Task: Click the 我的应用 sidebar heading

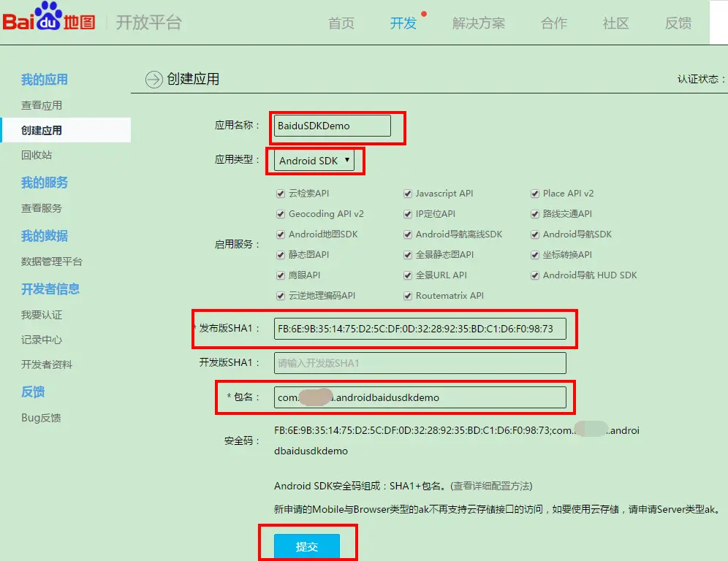Action: pyautogui.click(x=45, y=80)
